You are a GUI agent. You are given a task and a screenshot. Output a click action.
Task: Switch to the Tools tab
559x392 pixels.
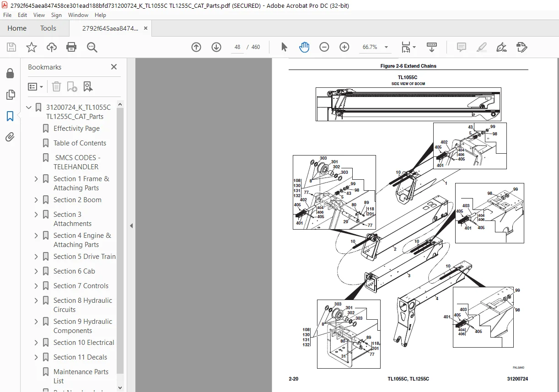coord(48,28)
